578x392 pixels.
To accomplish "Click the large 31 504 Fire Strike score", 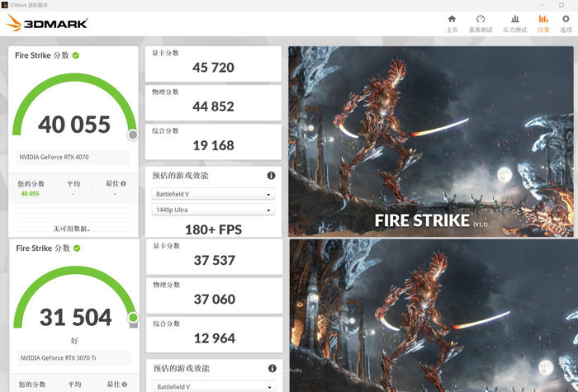I will click(x=76, y=317).
